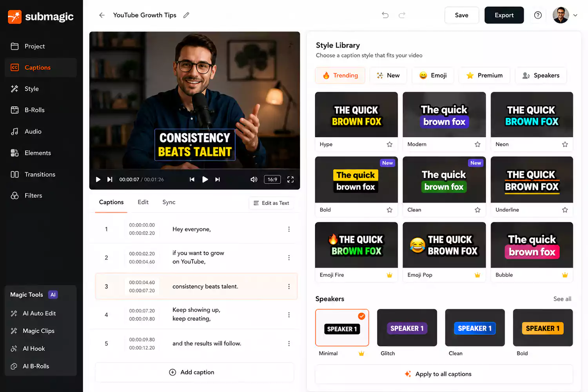
Task: Favorite the Modern style with star
Action: [477, 144]
